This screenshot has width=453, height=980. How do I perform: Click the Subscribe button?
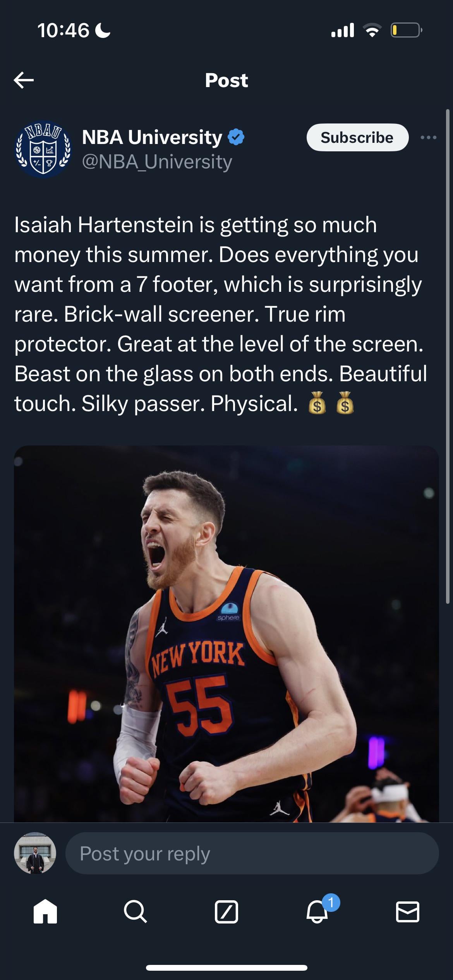pos(357,137)
